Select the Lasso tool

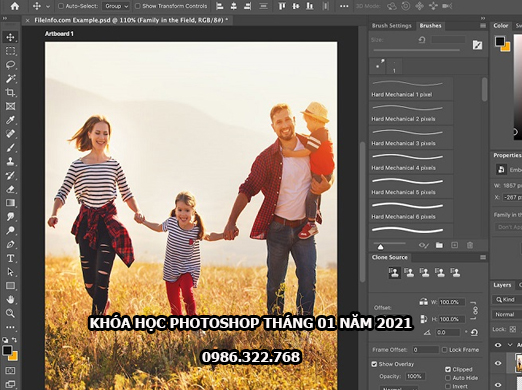pos(10,65)
